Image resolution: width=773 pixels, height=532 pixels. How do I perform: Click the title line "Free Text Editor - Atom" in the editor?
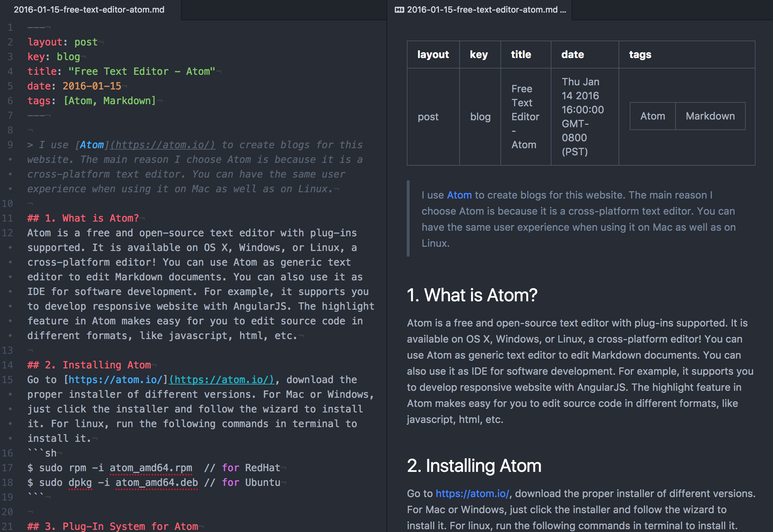pyautogui.click(x=122, y=71)
